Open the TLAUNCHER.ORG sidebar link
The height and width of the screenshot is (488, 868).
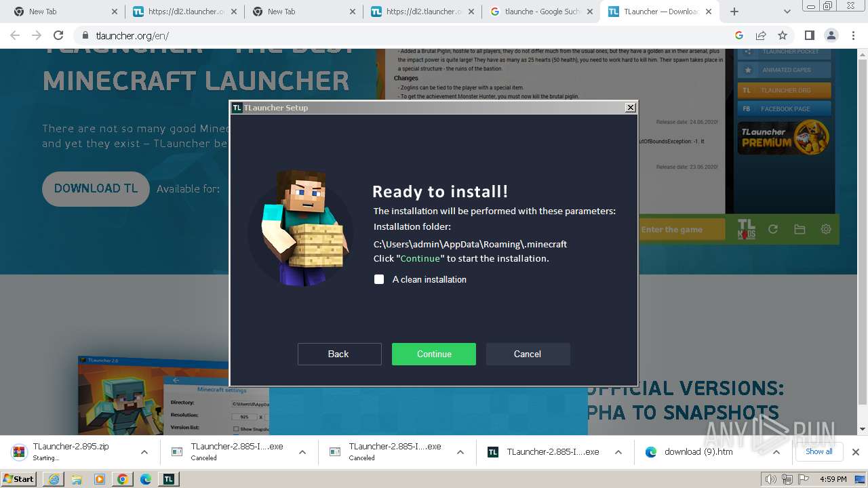tap(784, 90)
